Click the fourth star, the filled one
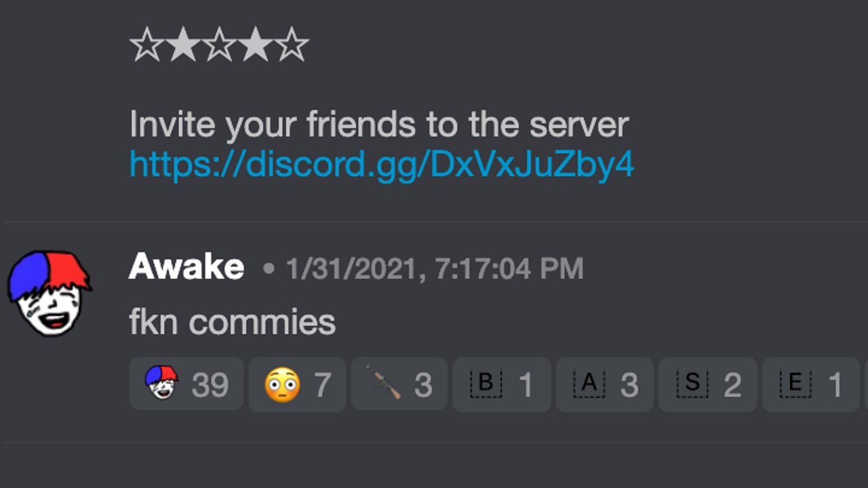This screenshot has width=868, height=488. tap(255, 45)
